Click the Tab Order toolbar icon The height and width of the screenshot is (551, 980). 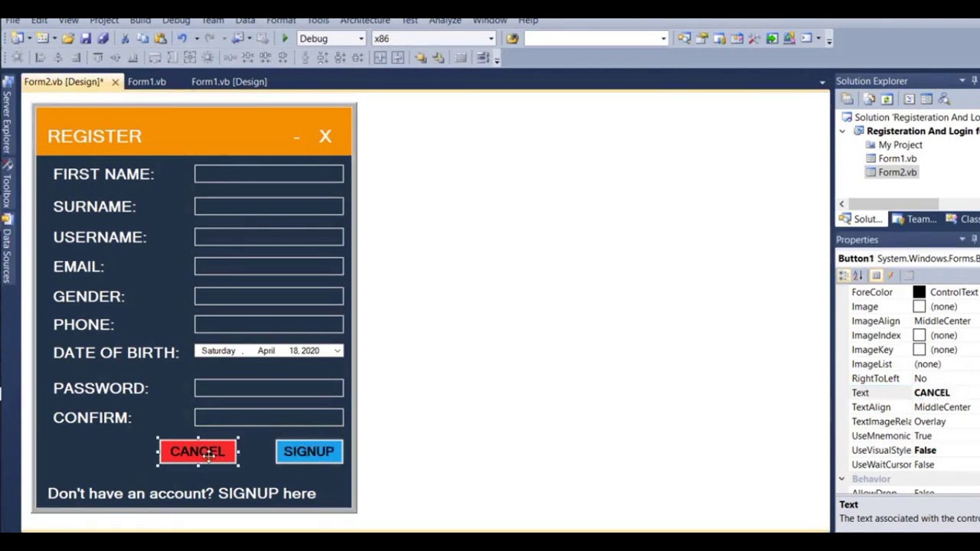(x=483, y=57)
